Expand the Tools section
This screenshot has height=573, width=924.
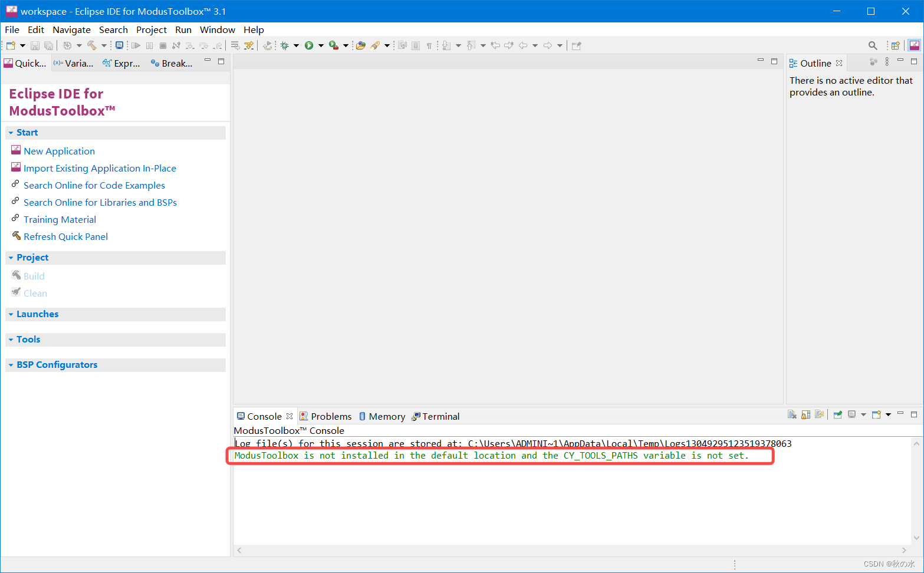[11, 340]
